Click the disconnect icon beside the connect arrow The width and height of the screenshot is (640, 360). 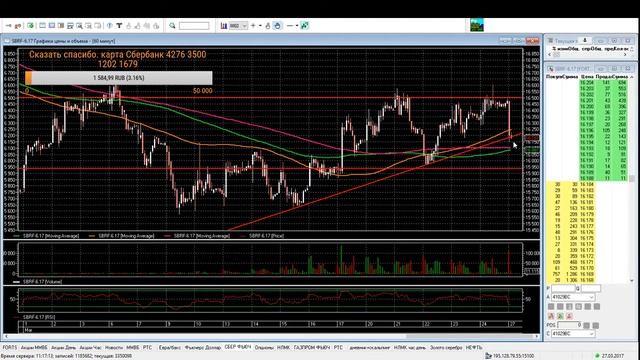pos(18,26)
